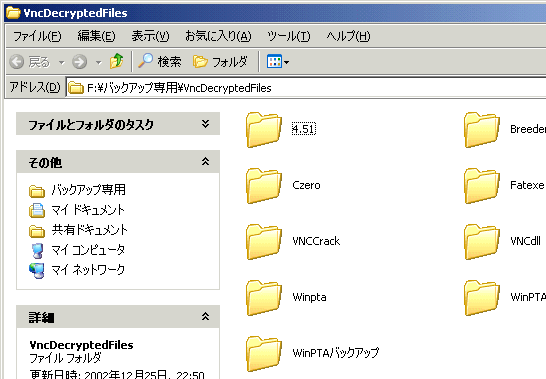Click the マイ コンピュータ sidebar icon

coord(37,251)
